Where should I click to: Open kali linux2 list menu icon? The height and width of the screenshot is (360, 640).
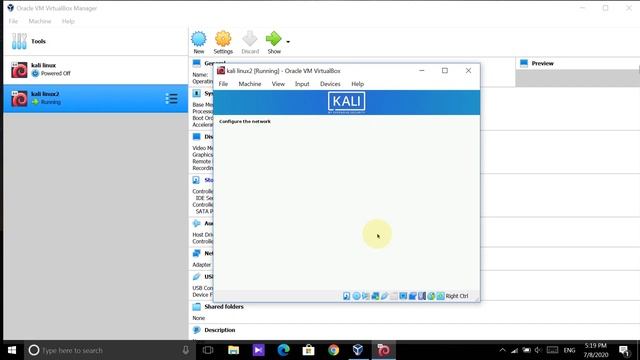[x=171, y=98]
